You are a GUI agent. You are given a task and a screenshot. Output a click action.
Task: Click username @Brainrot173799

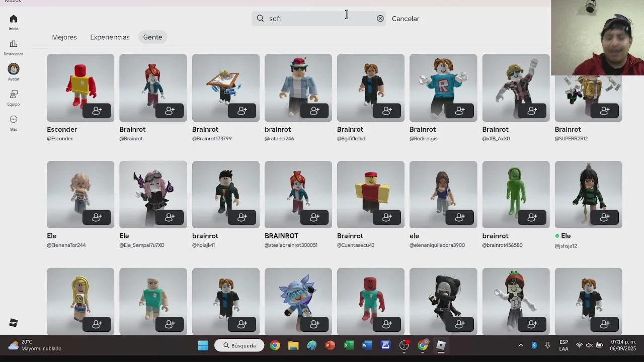click(x=212, y=139)
